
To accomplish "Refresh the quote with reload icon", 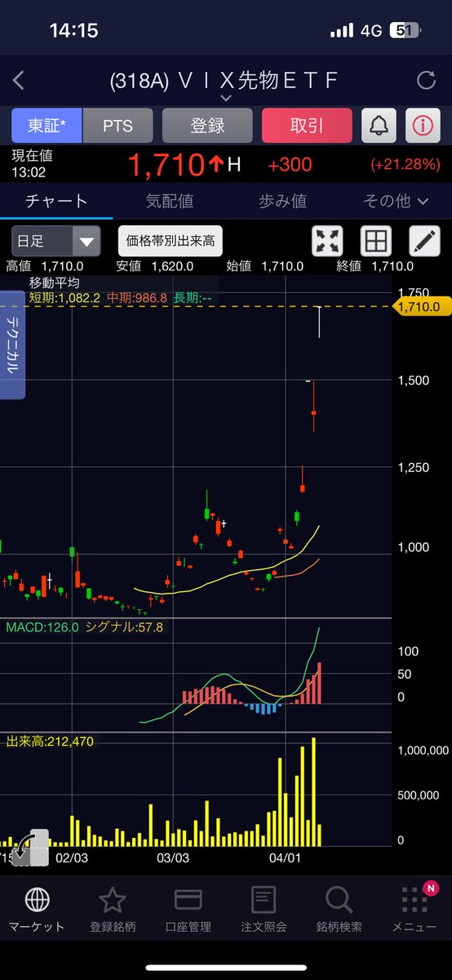I will pos(426,80).
